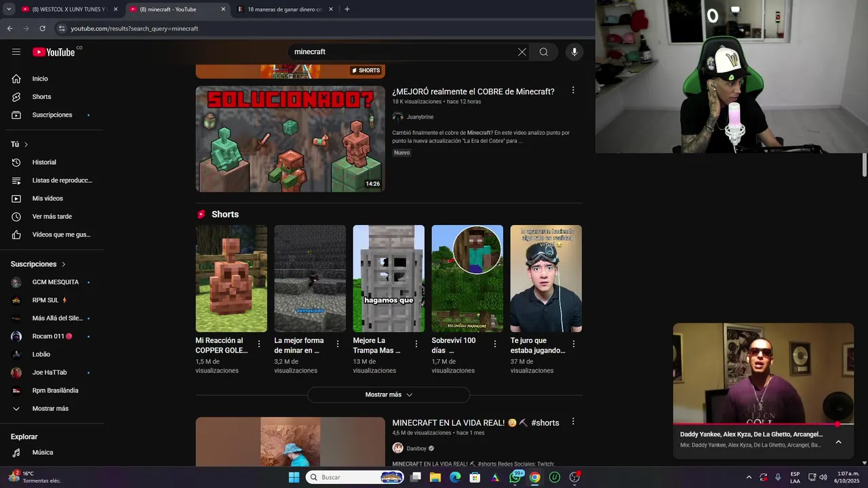Reload the page

[x=42, y=28]
